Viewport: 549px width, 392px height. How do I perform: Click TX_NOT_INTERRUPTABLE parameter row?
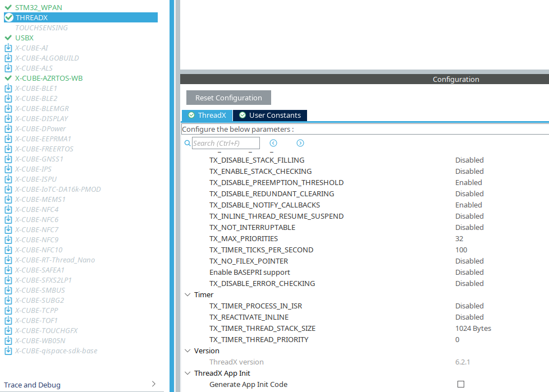[252, 228]
